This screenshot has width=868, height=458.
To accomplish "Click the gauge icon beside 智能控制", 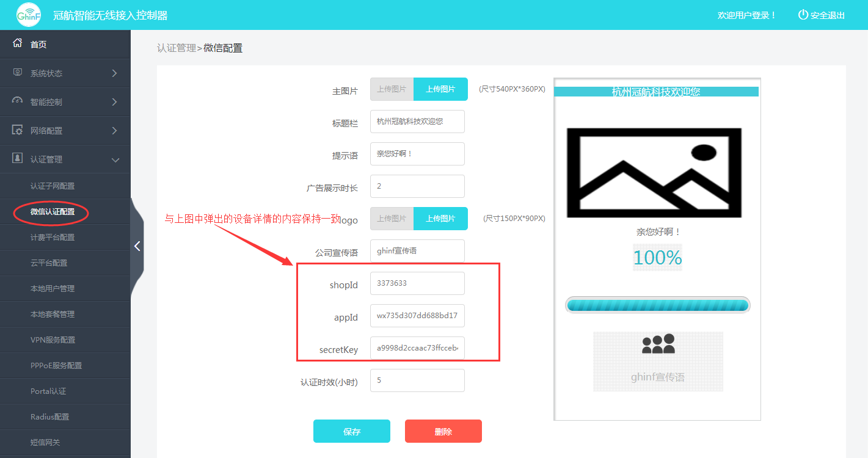I will (17, 101).
